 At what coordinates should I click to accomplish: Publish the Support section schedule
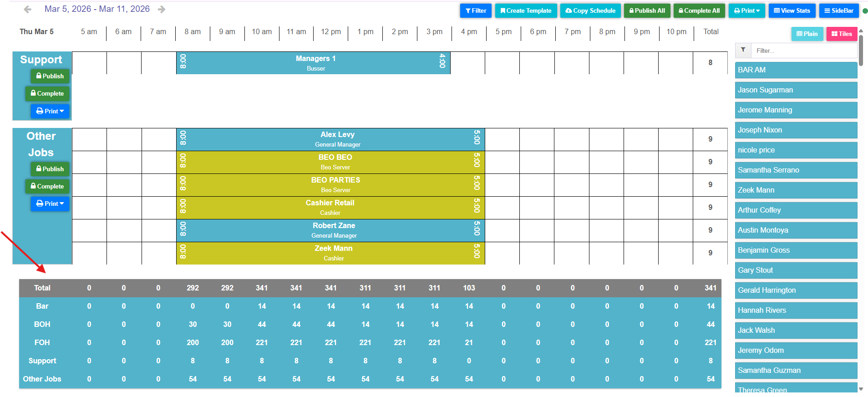point(50,76)
